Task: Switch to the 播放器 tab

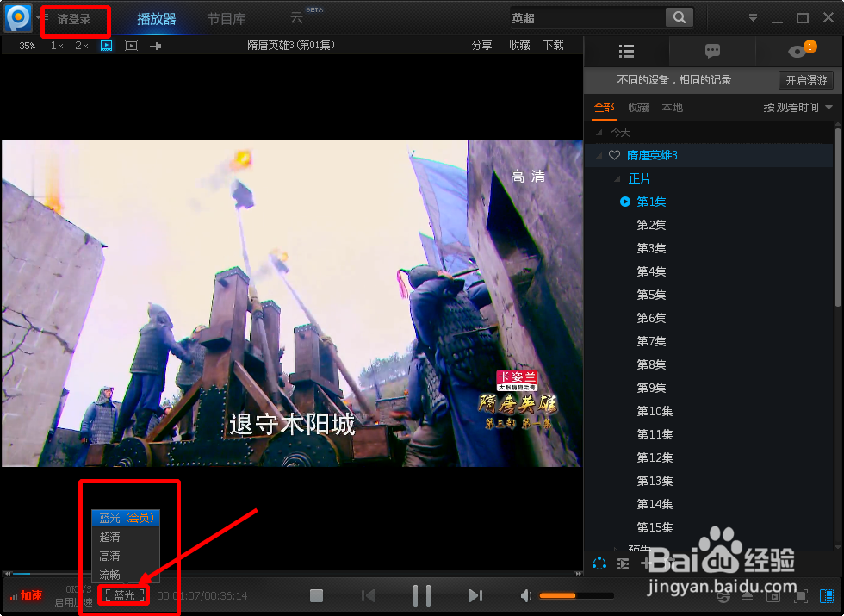Action: 157,19
